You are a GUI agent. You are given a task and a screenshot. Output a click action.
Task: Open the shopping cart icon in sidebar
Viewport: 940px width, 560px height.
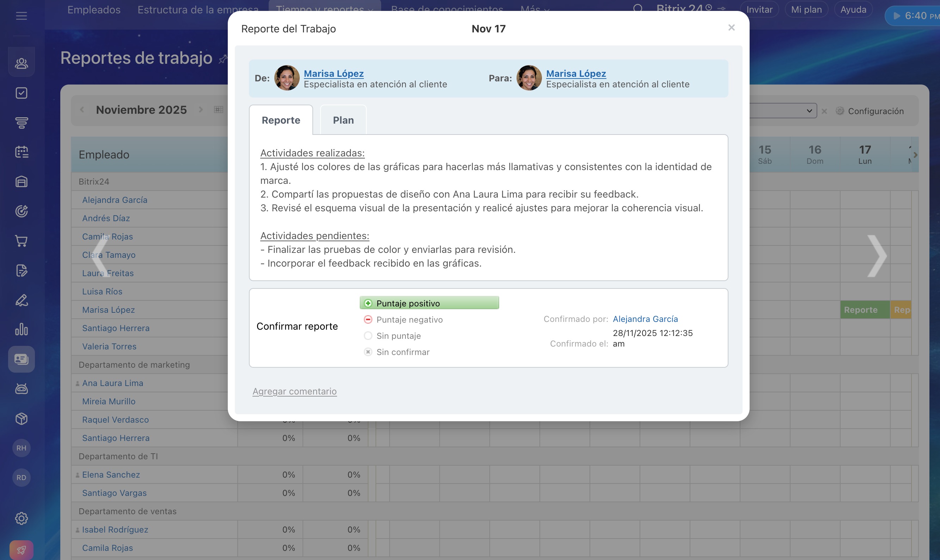21,241
